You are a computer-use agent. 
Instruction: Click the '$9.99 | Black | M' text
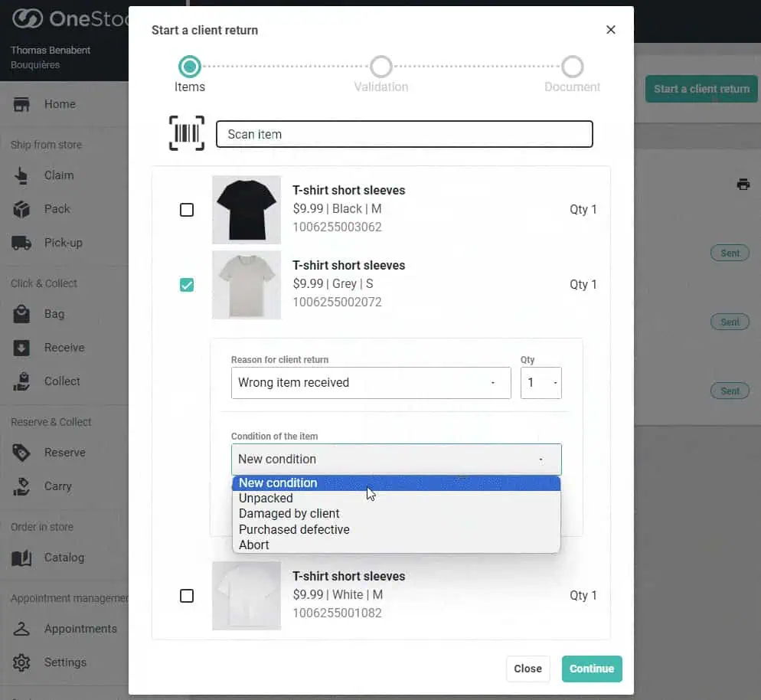pos(337,209)
